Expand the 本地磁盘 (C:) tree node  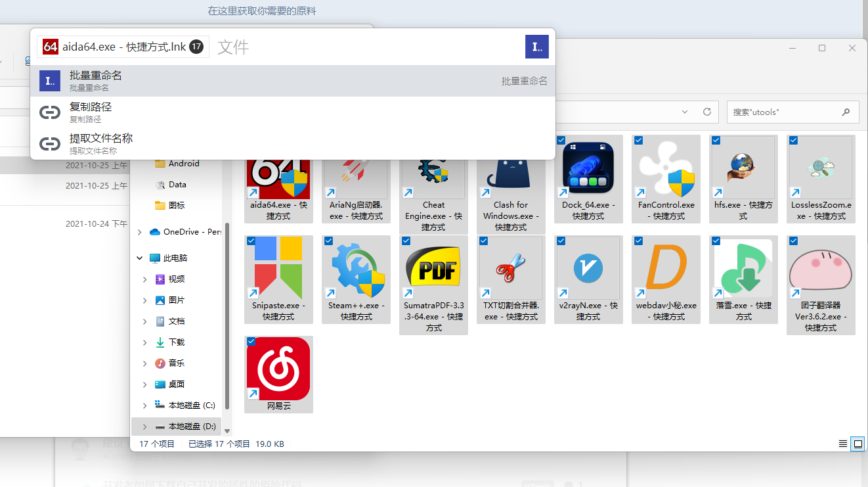click(145, 406)
